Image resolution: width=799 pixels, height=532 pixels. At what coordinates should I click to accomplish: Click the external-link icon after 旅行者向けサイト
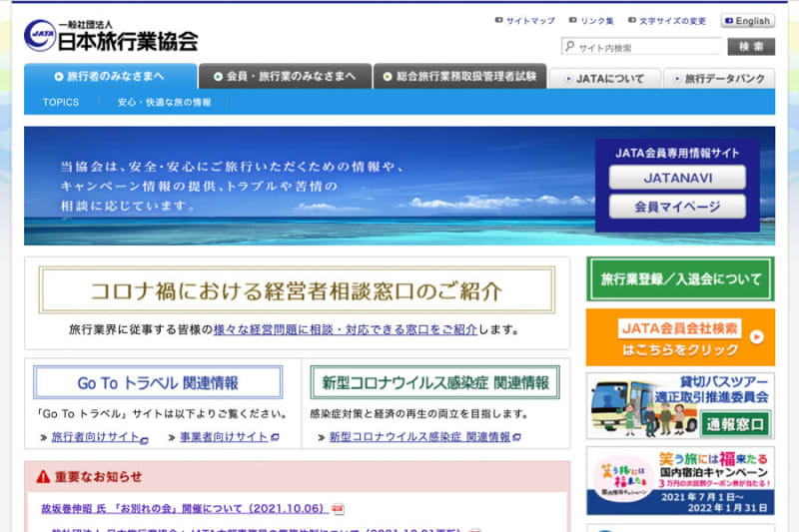[144, 440]
